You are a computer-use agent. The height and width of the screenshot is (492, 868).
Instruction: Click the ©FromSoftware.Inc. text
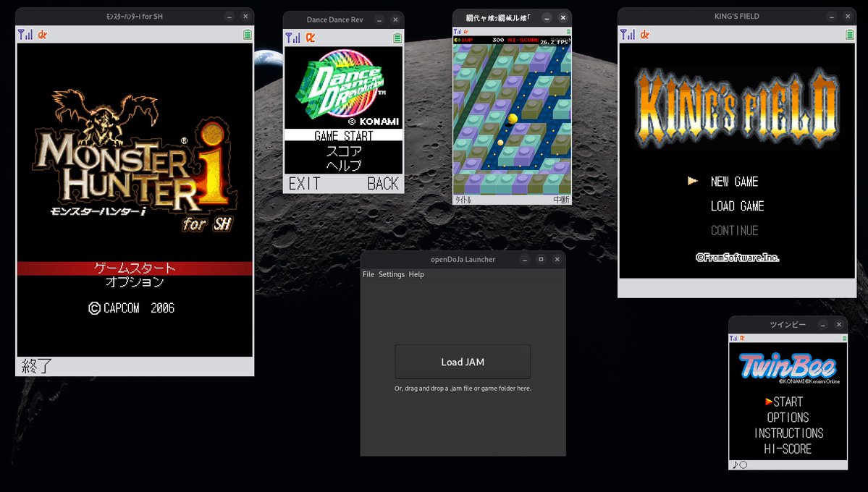tap(738, 258)
